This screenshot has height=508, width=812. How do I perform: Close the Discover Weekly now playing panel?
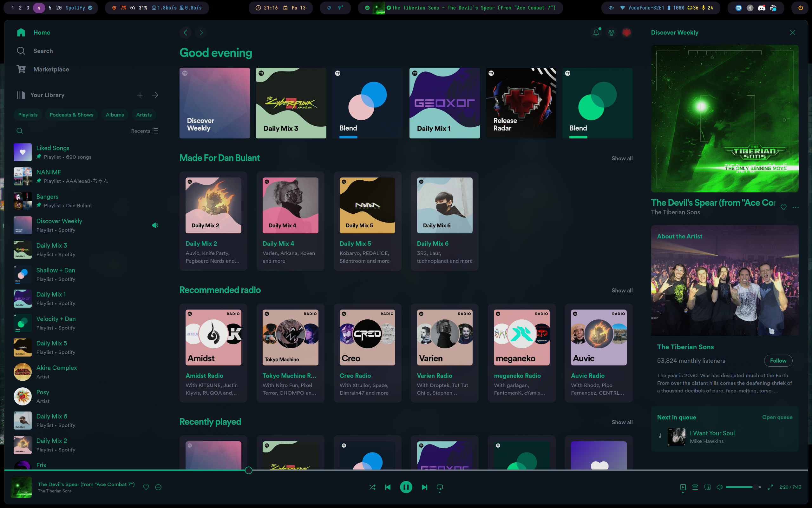pyautogui.click(x=793, y=33)
